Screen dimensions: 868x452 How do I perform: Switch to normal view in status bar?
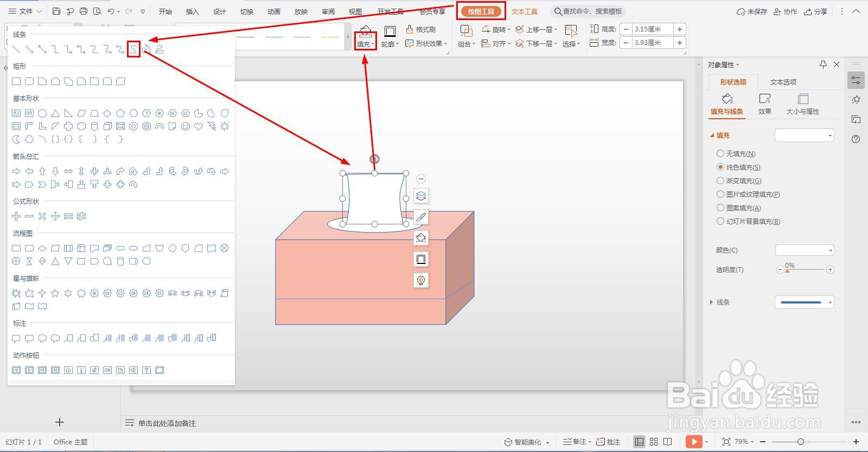640,442
